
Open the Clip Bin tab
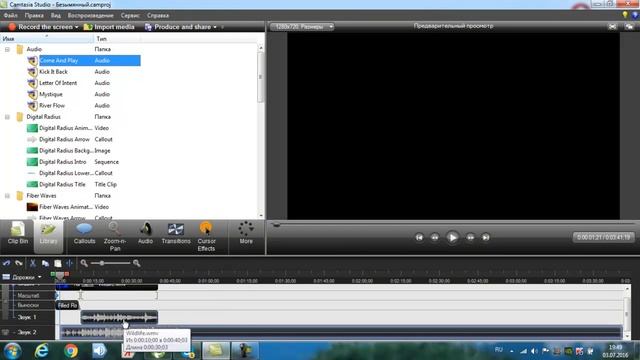point(18,233)
